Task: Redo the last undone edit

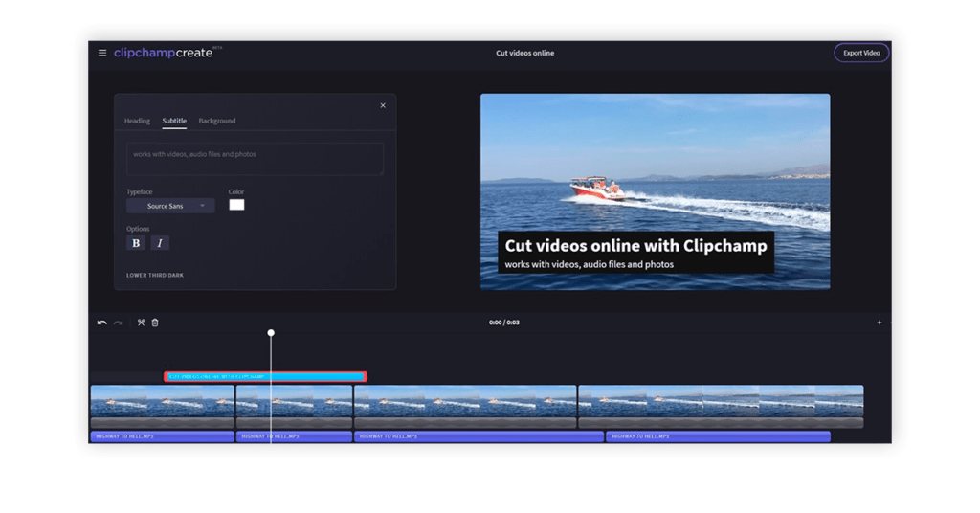Action: [118, 323]
